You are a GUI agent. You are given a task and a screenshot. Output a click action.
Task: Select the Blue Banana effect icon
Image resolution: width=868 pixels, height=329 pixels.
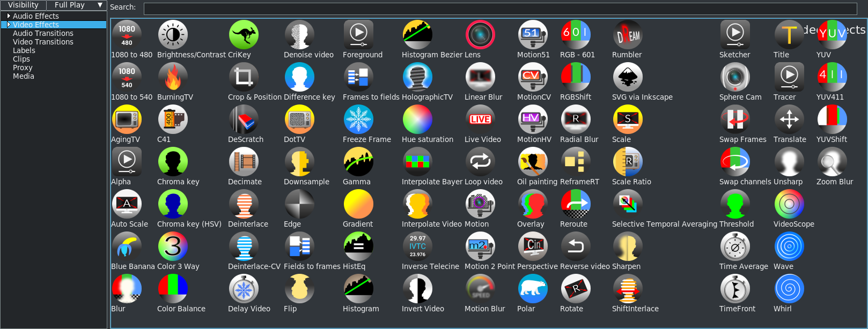point(127,246)
